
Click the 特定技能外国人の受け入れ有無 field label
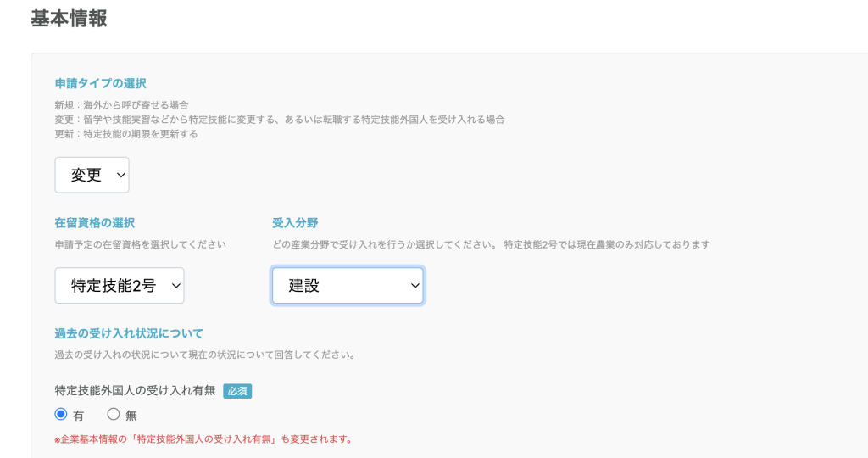tap(135, 391)
